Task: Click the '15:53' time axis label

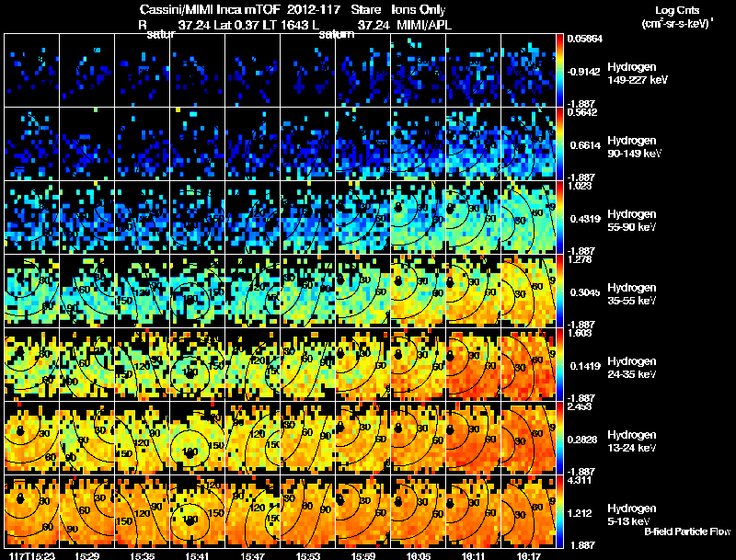Action: [308, 555]
